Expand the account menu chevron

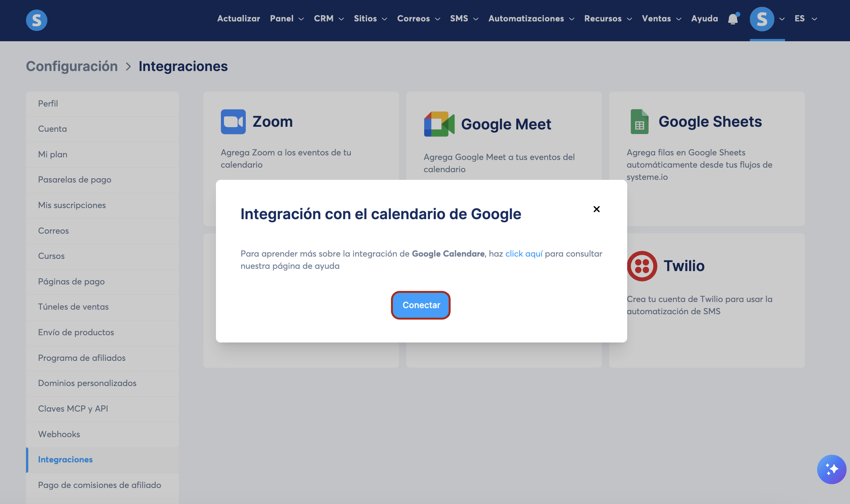pos(782,19)
